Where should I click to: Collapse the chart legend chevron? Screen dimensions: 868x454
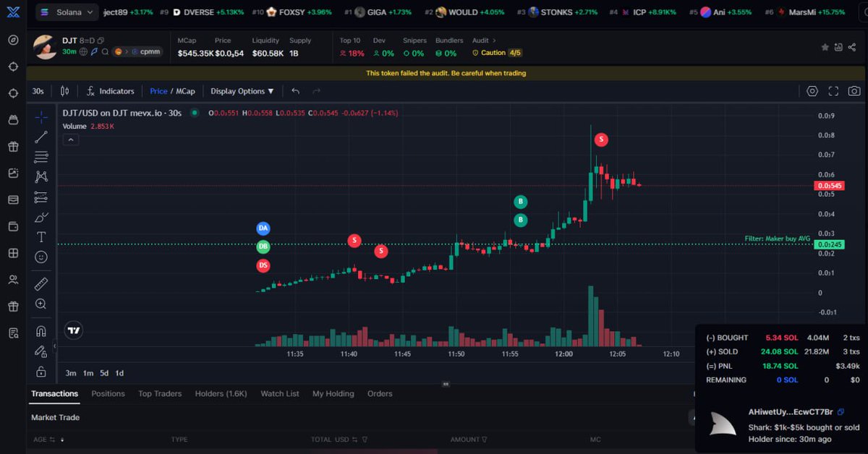(70, 140)
